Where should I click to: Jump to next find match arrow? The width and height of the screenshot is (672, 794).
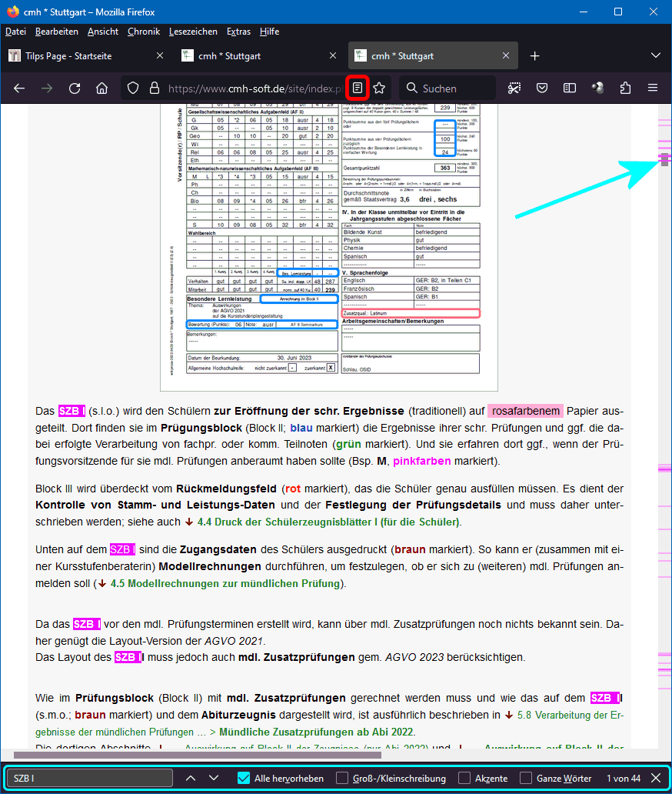point(214,778)
